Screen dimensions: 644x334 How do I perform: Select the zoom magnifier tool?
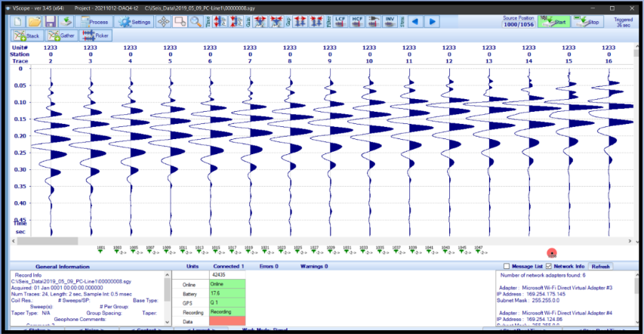196,22
